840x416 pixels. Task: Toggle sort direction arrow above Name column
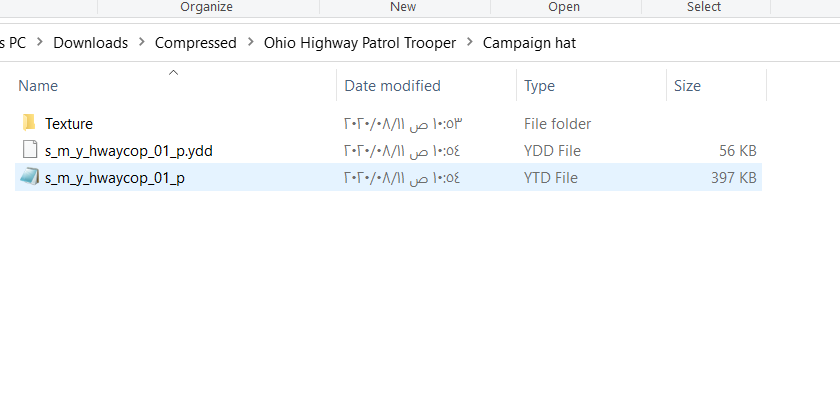point(174,72)
